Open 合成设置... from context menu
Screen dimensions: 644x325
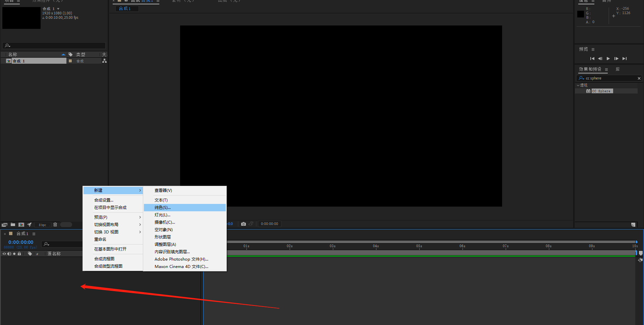(x=113, y=200)
